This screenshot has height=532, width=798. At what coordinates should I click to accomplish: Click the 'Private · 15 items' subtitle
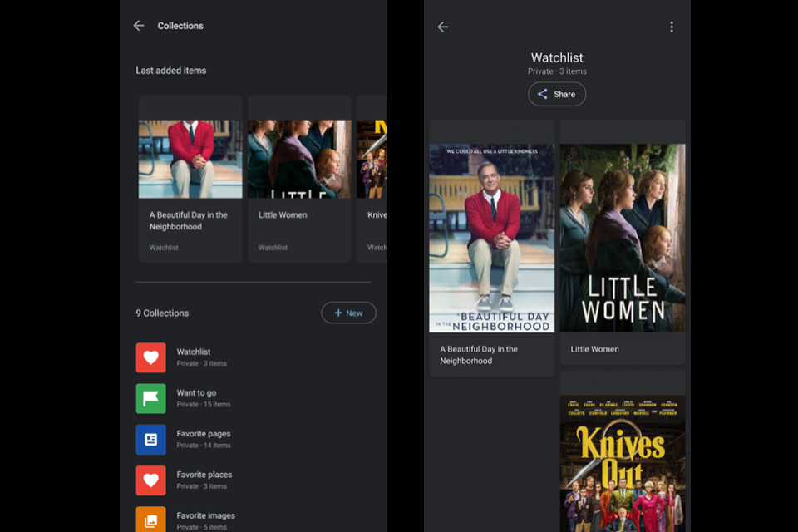coord(204,404)
